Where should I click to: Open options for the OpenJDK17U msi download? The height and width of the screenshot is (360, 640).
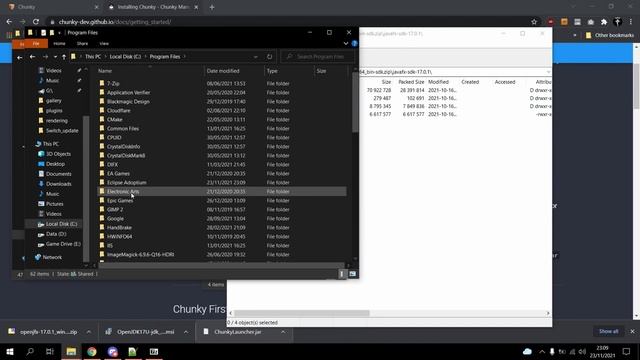tap(186, 332)
